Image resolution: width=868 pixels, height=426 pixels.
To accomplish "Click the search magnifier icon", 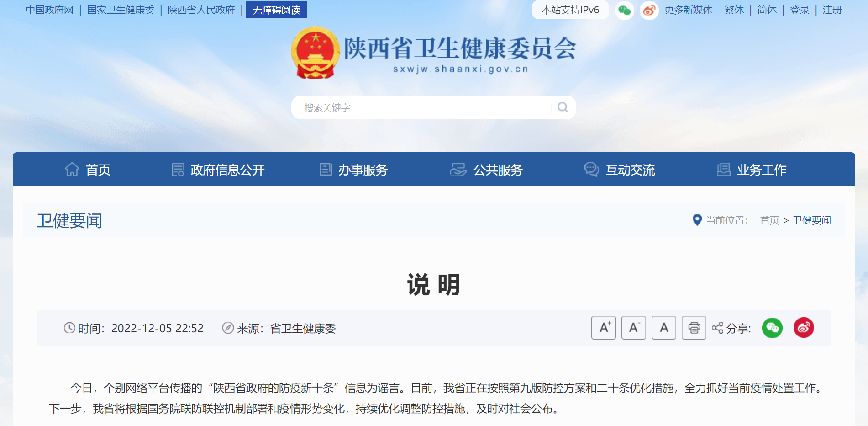I will point(563,107).
